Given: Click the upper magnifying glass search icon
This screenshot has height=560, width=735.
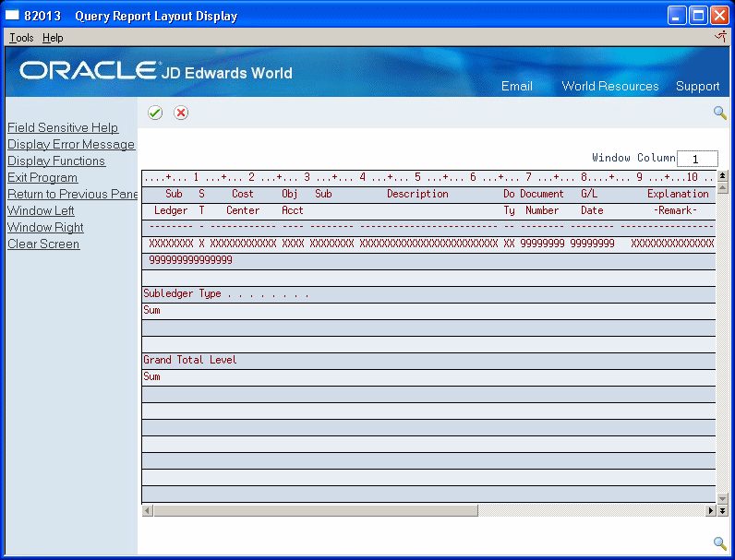Looking at the screenshot, I should (x=720, y=113).
